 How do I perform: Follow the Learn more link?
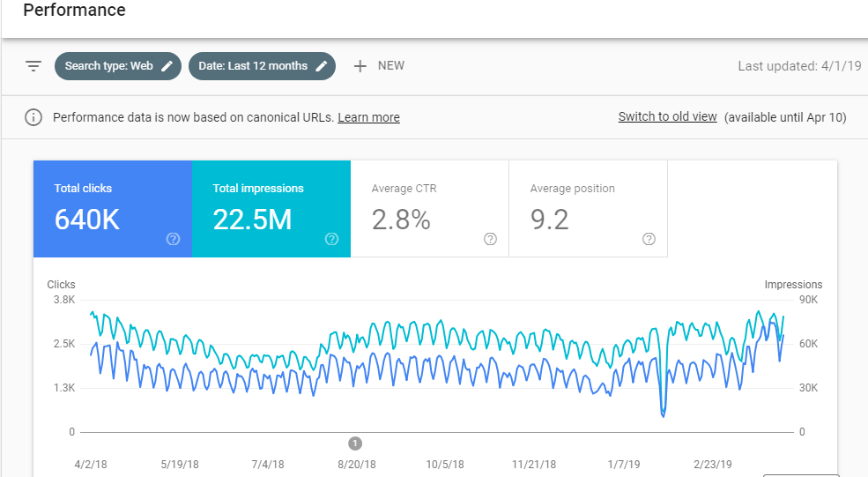click(x=368, y=117)
